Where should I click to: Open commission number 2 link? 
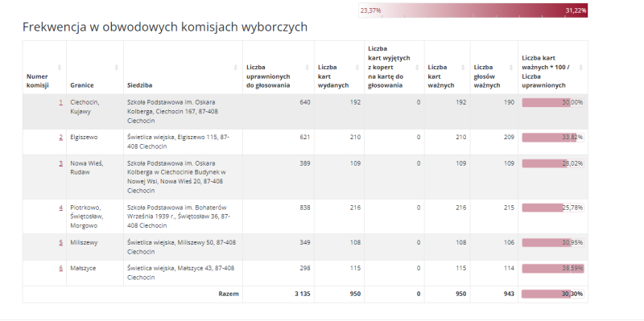pyautogui.click(x=61, y=137)
